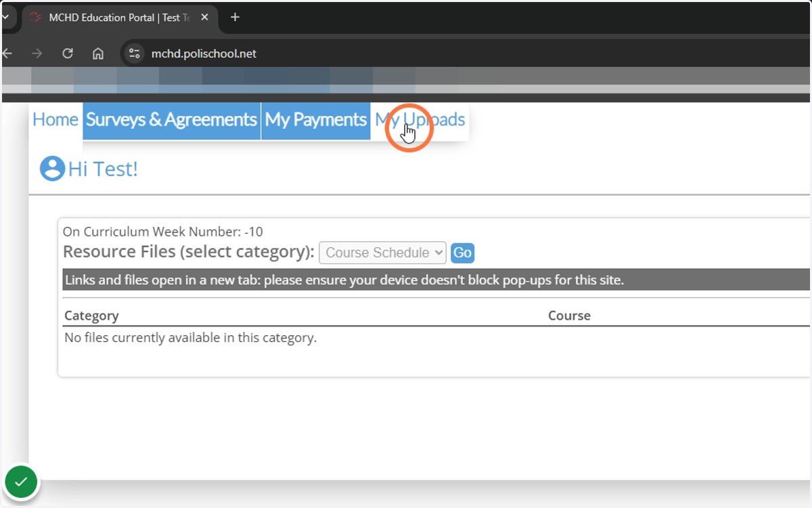Image resolution: width=812 pixels, height=508 pixels.
Task: Click the Category column header
Action: (x=91, y=316)
